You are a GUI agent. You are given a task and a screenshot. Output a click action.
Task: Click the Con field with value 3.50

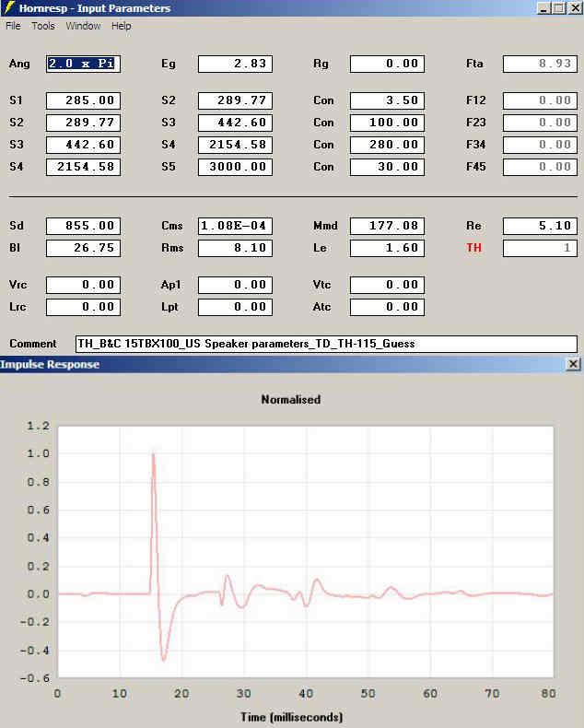pos(387,100)
